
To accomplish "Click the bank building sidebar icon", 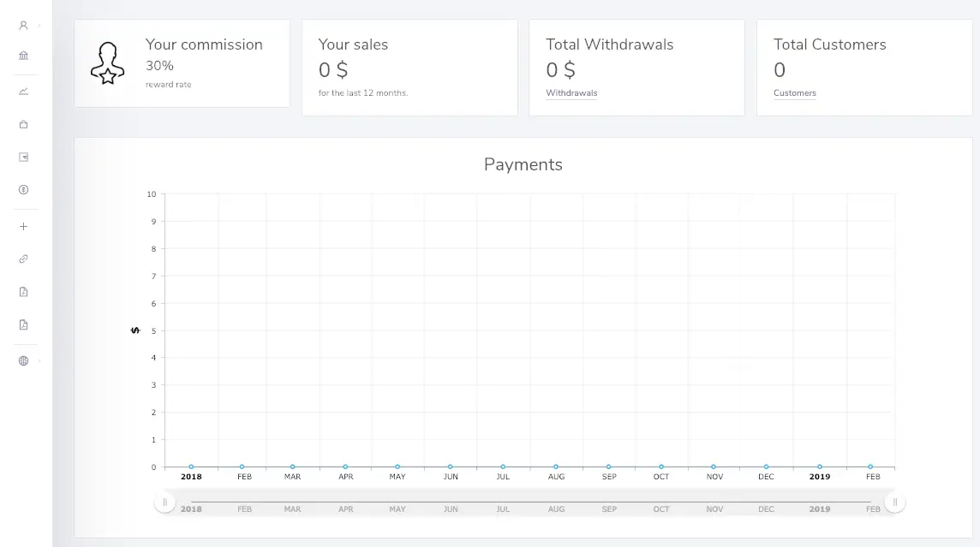I will pyautogui.click(x=23, y=56).
